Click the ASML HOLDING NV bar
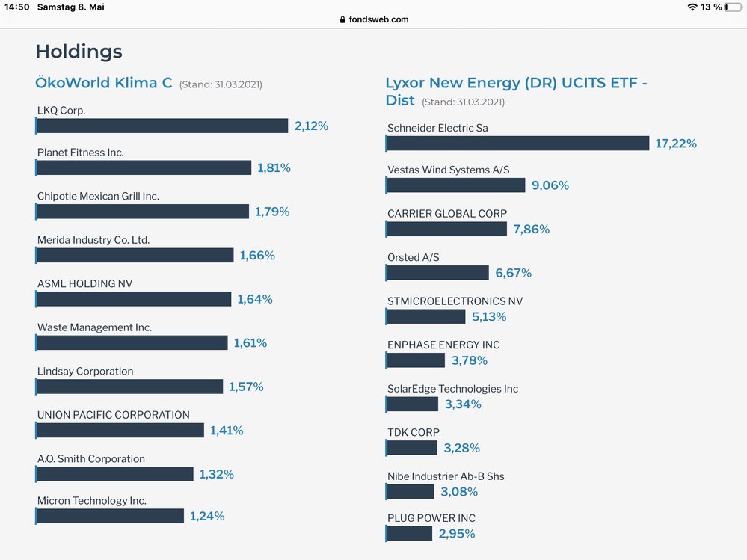This screenshot has width=747, height=560. click(134, 299)
